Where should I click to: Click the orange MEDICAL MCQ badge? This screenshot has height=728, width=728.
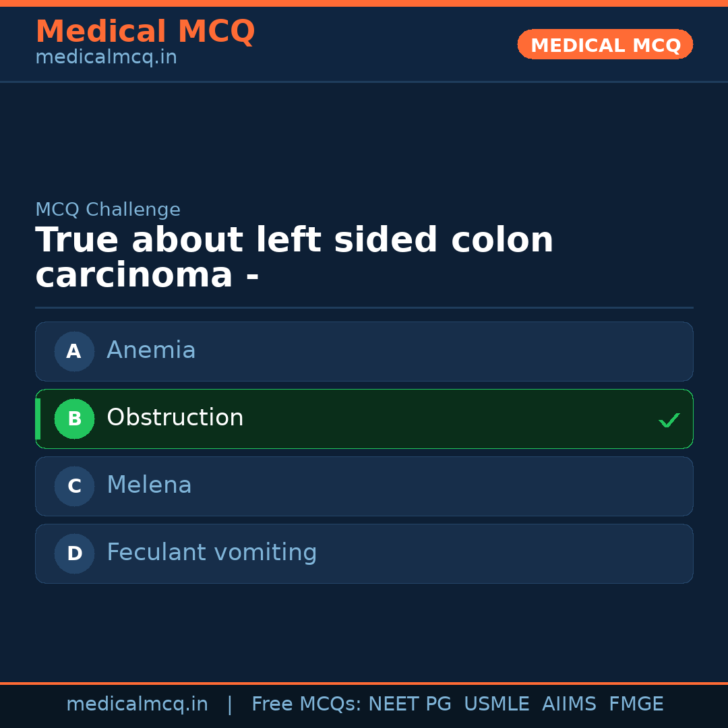(x=605, y=44)
